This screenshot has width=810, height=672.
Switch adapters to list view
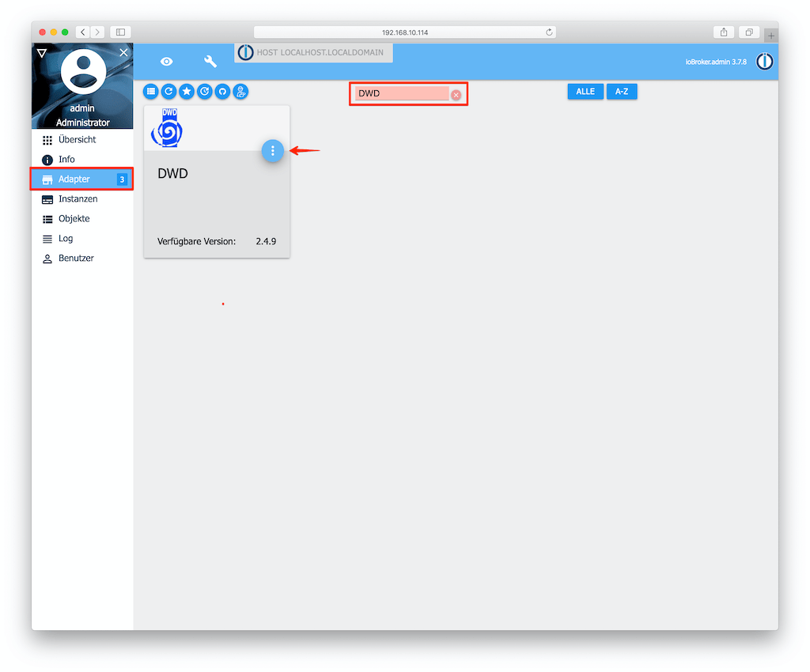151,92
